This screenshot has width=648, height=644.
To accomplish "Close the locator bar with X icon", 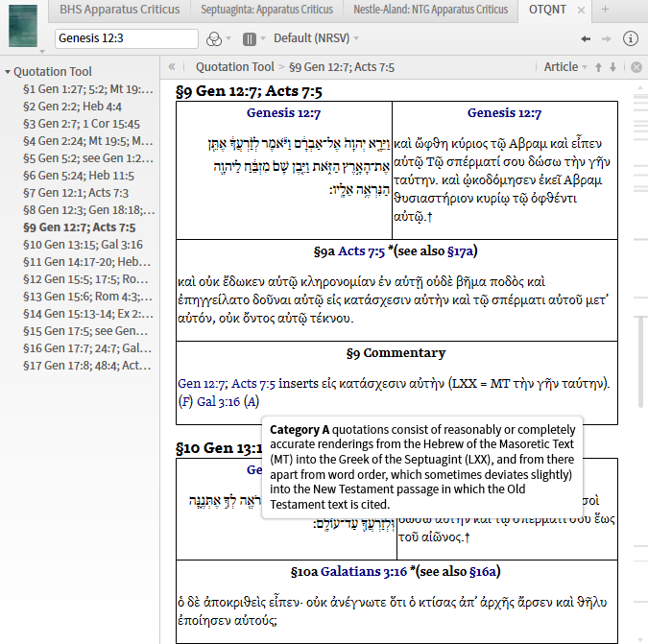I will (636, 67).
